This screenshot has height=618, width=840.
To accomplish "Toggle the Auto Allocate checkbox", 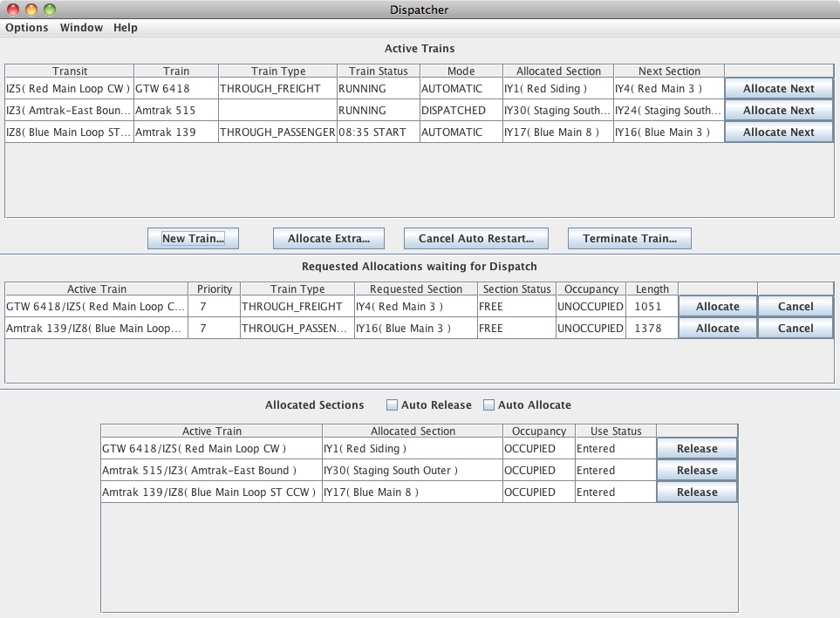I will click(489, 405).
